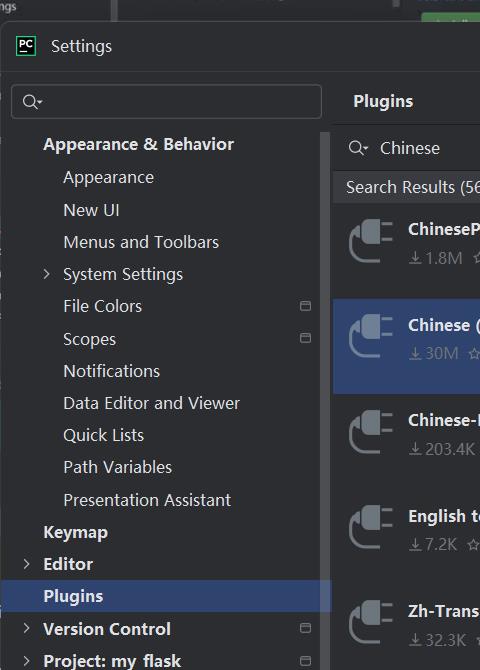Screen dimensions: 480x670
Task: Click the Zh-Trans plugin icon
Action: tap(371, 623)
